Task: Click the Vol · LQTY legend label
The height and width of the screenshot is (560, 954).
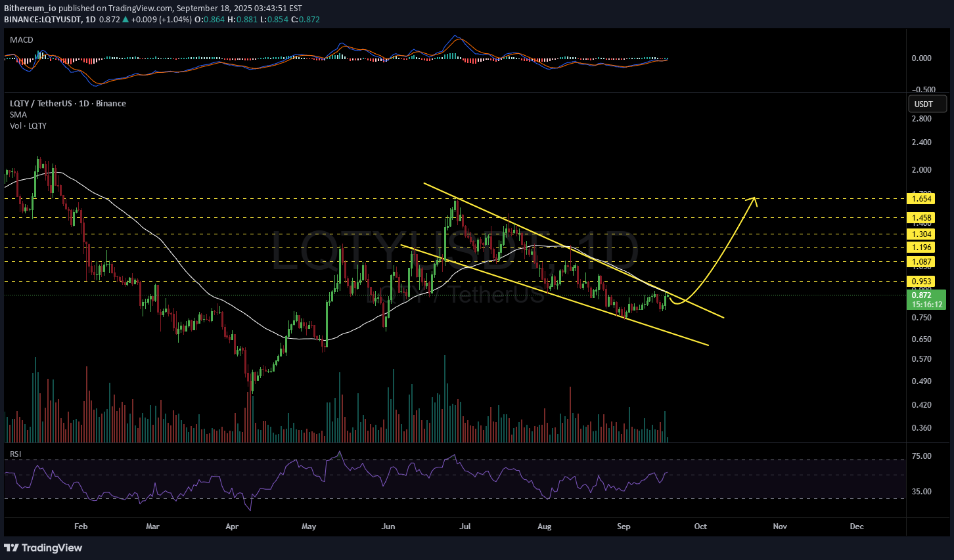Action: coord(28,126)
